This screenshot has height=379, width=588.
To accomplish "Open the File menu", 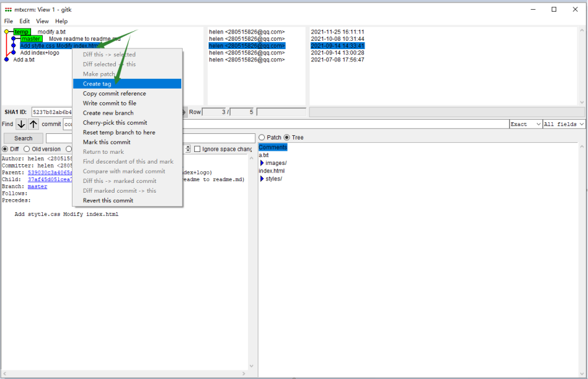I will [x=8, y=21].
